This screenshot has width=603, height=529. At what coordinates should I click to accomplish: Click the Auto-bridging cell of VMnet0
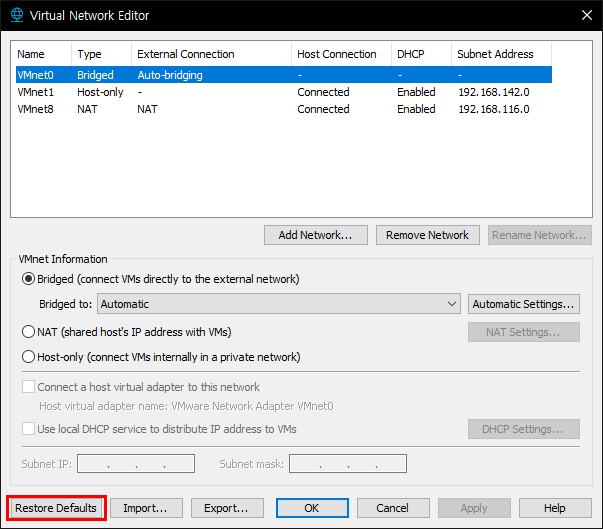[170, 75]
